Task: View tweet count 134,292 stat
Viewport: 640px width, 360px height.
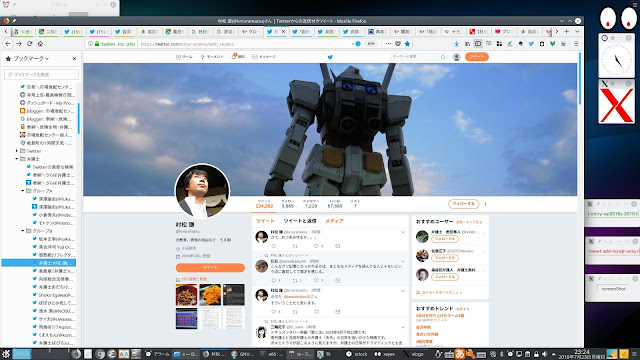Action: click(264, 204)
